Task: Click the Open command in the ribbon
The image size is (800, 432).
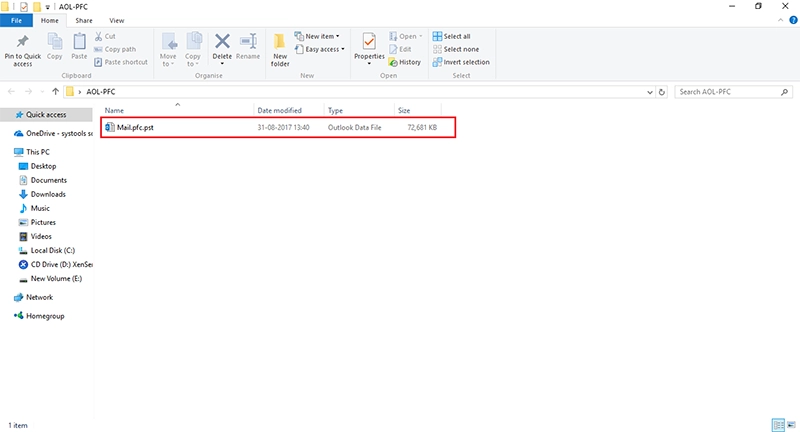Action: point(406,36)
